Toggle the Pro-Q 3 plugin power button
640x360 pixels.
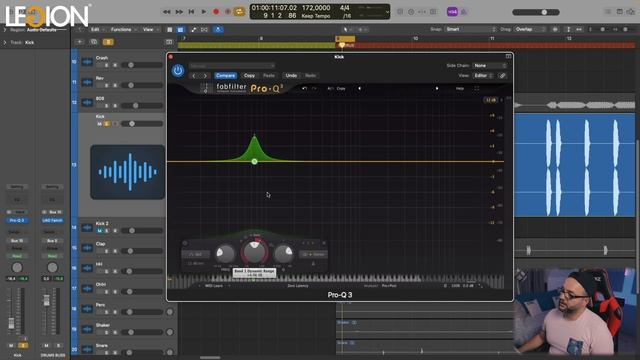[178, 71]
